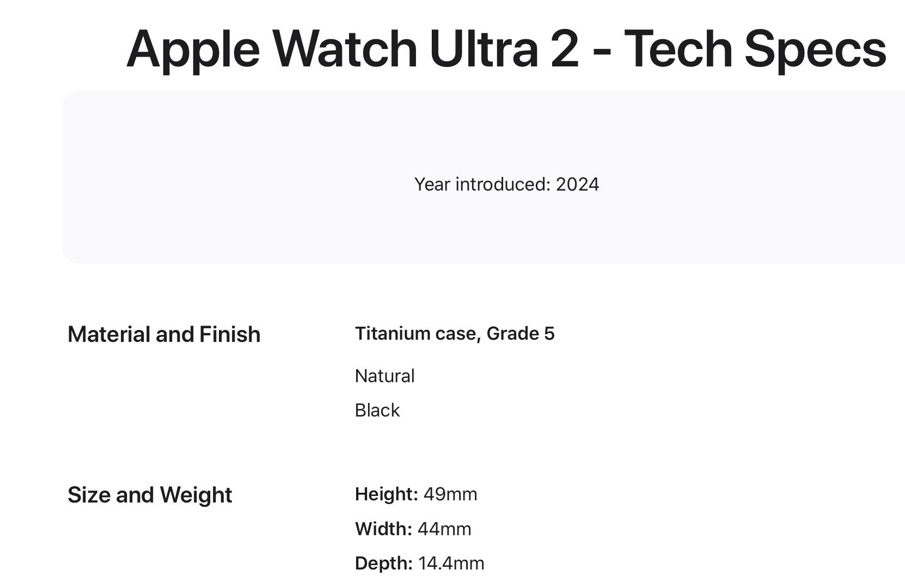The image size is (905, 588).
Task: Click the Material and Finish section heading
Action: click(164, 334)
